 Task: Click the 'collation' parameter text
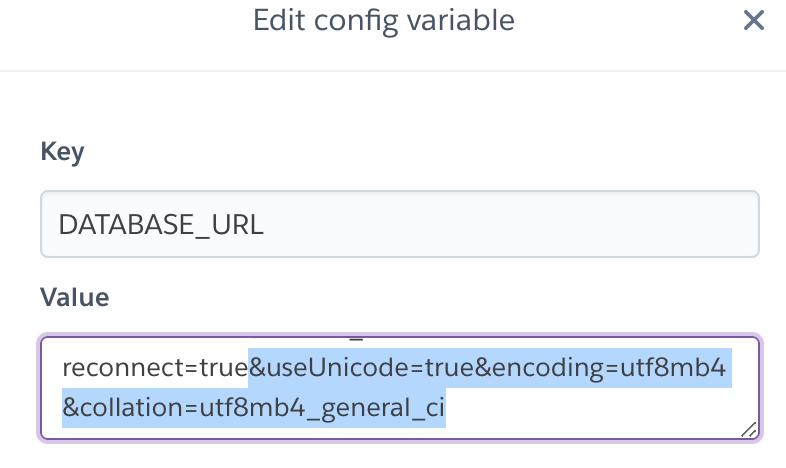pyautogui.click(x=121, y=407)
